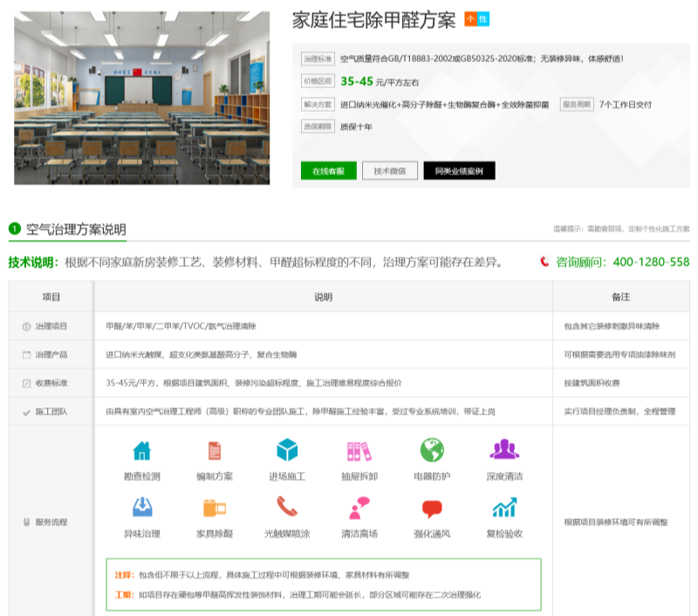Click the 编制方案 document icon
The image size is (698, 616).
pos(214,450)
